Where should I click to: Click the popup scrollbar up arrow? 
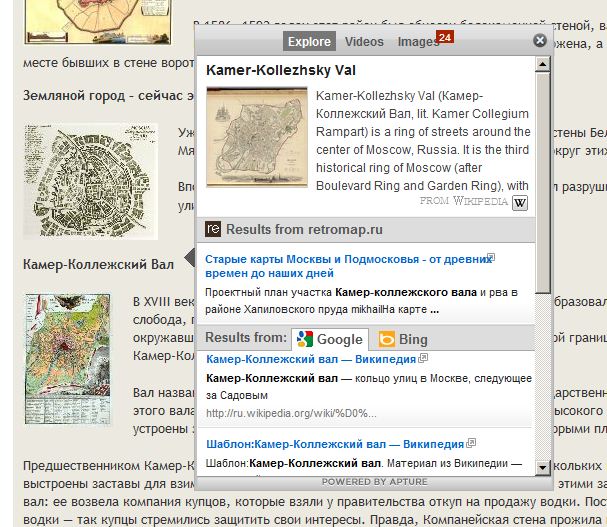542,63
